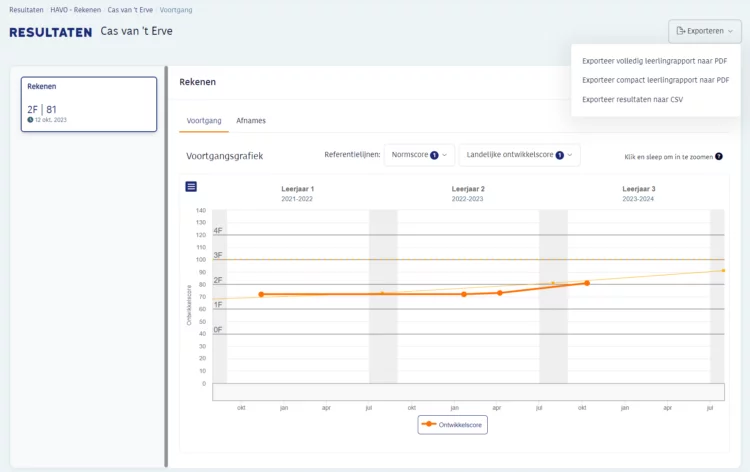Click the Leerjaar 1 2021-2022 label
750x472 pixels.
pyautogui.click(x=297, y=194)
